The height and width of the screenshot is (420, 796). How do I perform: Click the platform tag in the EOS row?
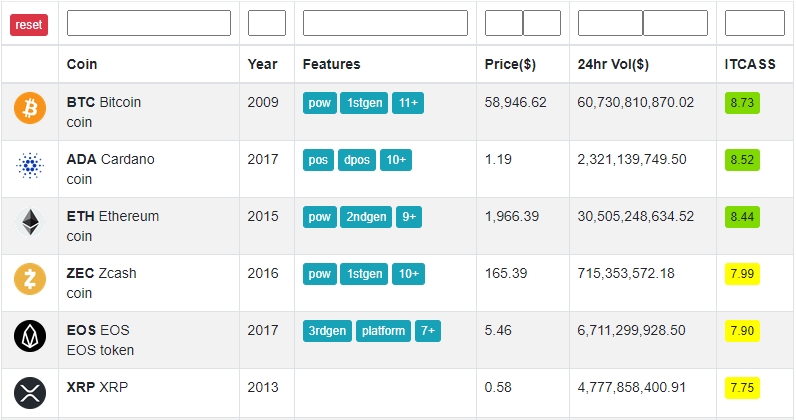point(383,331)
